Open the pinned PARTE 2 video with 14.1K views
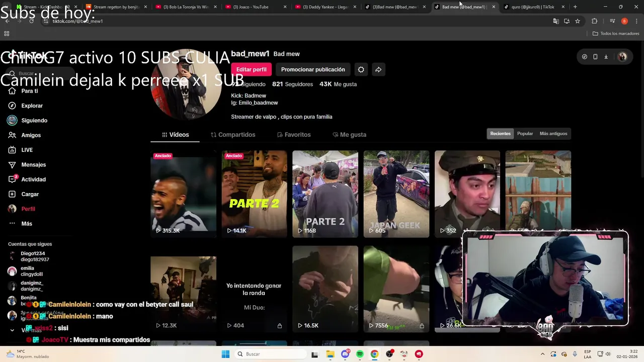The image size is (644, 362). click(254, 194)
